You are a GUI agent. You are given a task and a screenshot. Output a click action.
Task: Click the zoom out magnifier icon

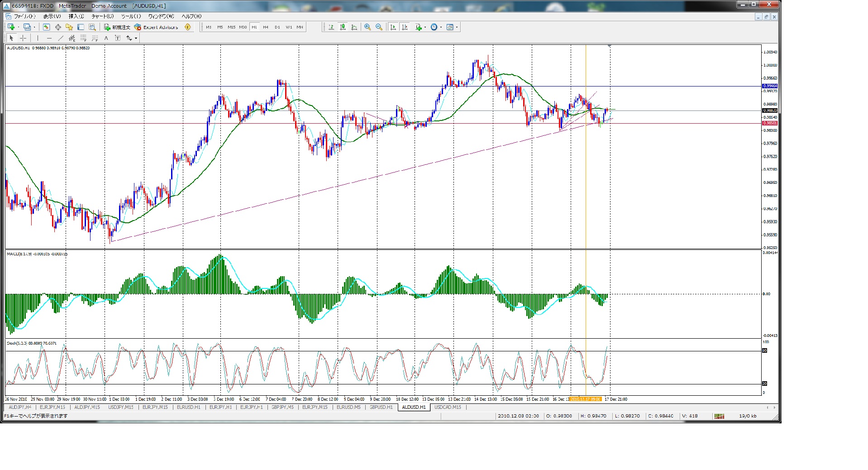click(x=379, y=27)
